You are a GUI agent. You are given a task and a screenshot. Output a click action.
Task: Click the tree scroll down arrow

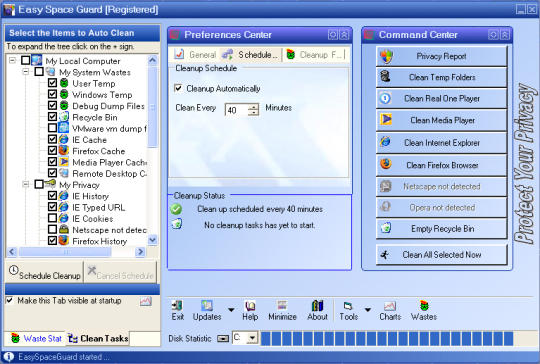tap(153, 240)
